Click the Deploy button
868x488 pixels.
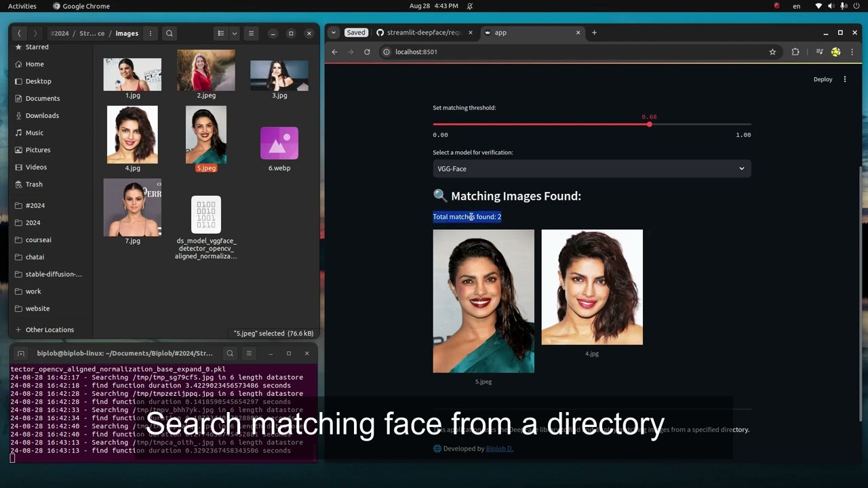[823, 79]
